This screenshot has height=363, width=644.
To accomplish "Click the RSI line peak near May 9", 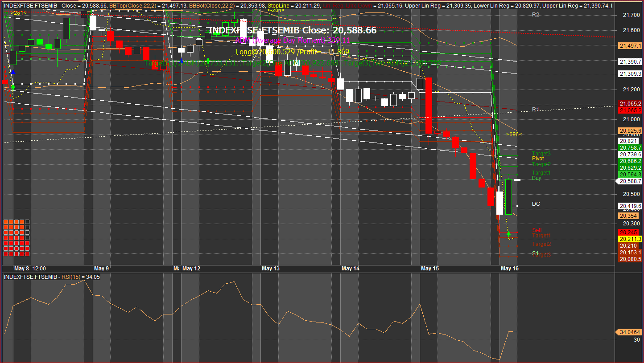I will (x=84, y=281).
